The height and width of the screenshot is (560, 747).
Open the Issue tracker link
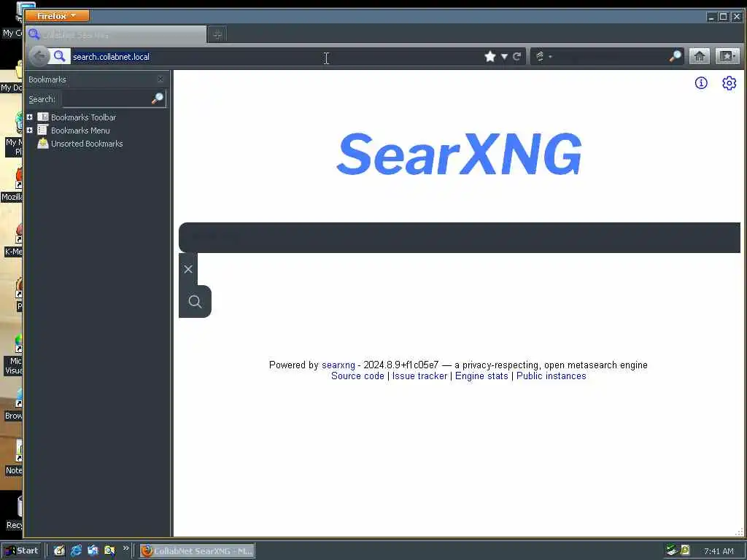[x=419, y=376]
